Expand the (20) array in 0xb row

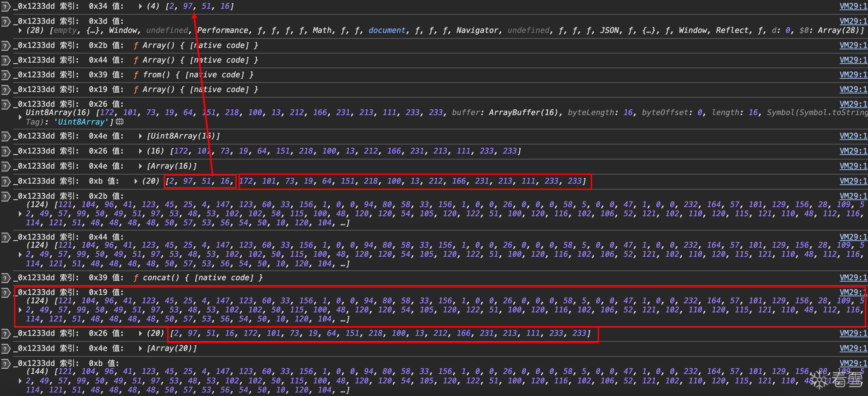tap(136, 181)
